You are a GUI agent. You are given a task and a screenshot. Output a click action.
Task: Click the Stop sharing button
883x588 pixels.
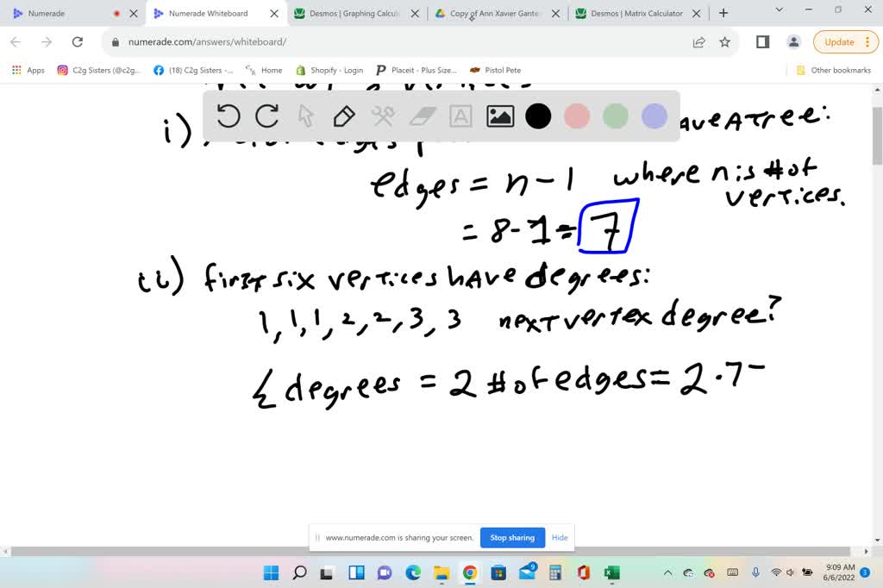[512, 537]
